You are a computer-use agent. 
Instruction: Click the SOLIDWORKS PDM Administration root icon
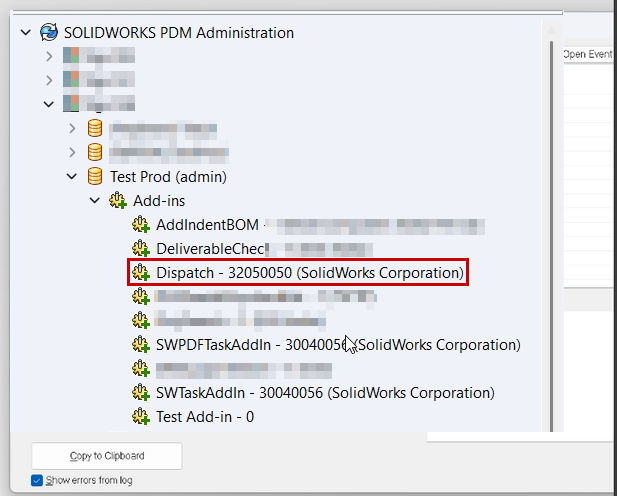(49, 32)
